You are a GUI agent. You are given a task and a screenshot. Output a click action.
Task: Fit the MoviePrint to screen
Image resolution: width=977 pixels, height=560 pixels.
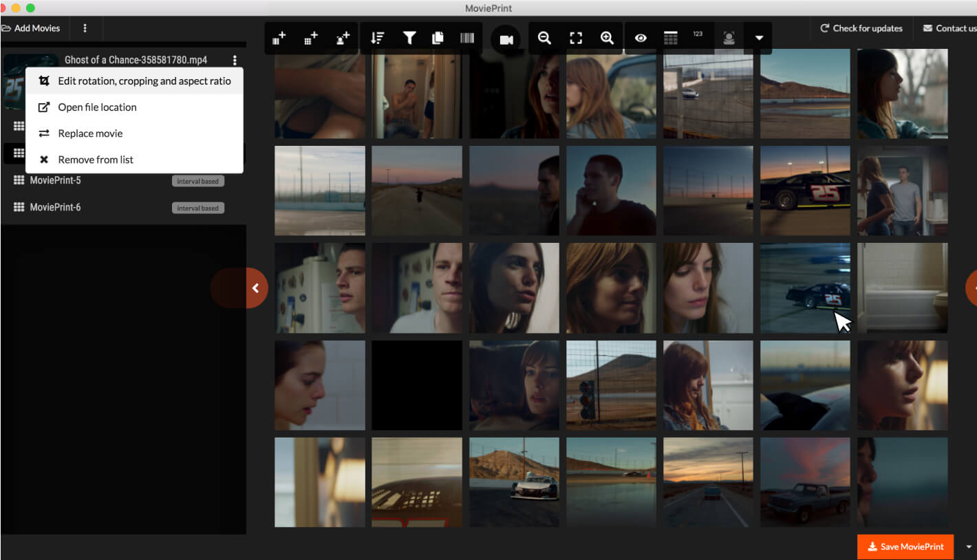(576, 39)
